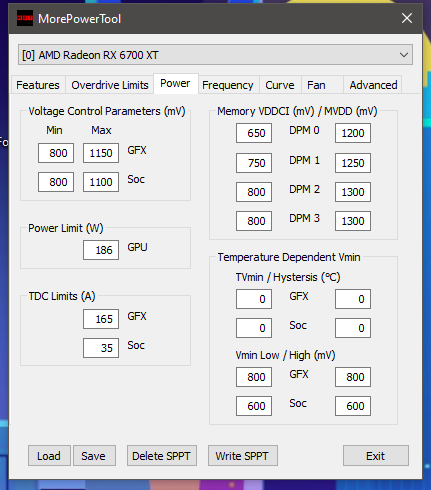The height and width of the screenshot is (490, 431).
Task: Click the Load button
Action: [49, 456]
